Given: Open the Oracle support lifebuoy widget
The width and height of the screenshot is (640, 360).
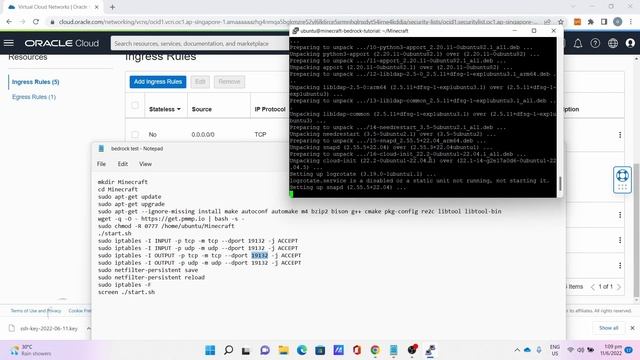Looking at the screenshot, I should pos(622,180).
